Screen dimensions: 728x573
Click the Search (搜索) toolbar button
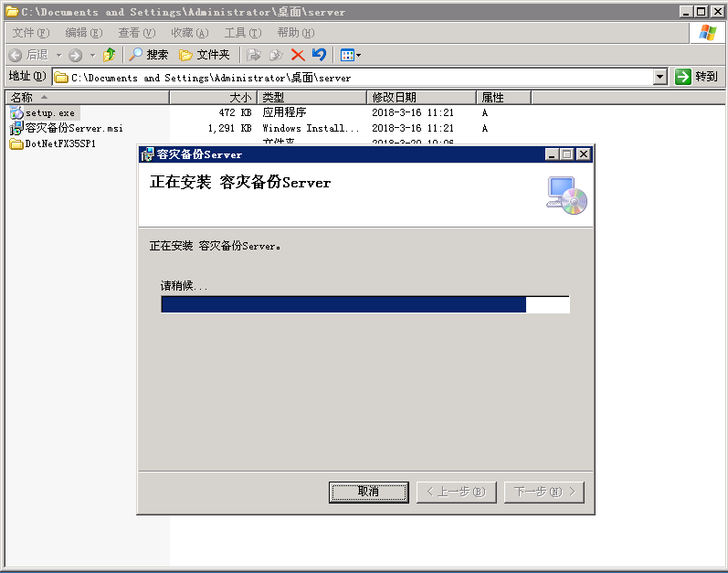pos(149,55)
